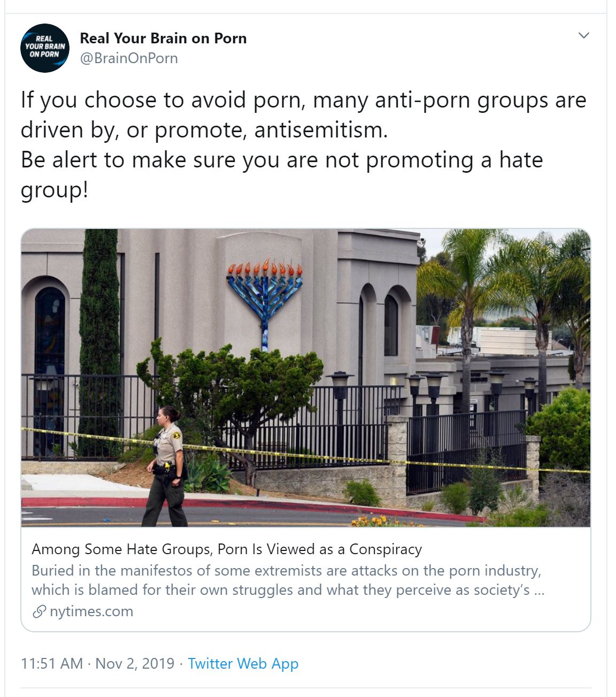The width and height of the screenshot is (616, 697).
Task: Click the card description starting "Buried in the manifestos"
Action: (x=288, y=580)
